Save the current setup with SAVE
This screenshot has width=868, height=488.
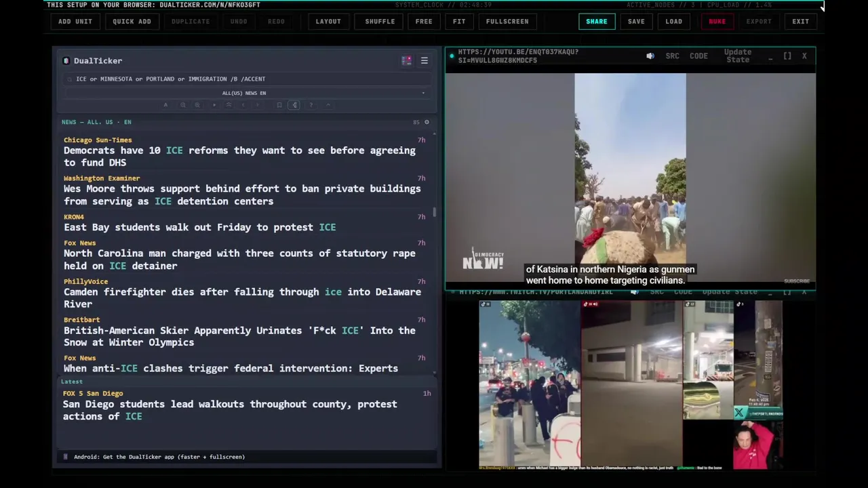point(636,21)
